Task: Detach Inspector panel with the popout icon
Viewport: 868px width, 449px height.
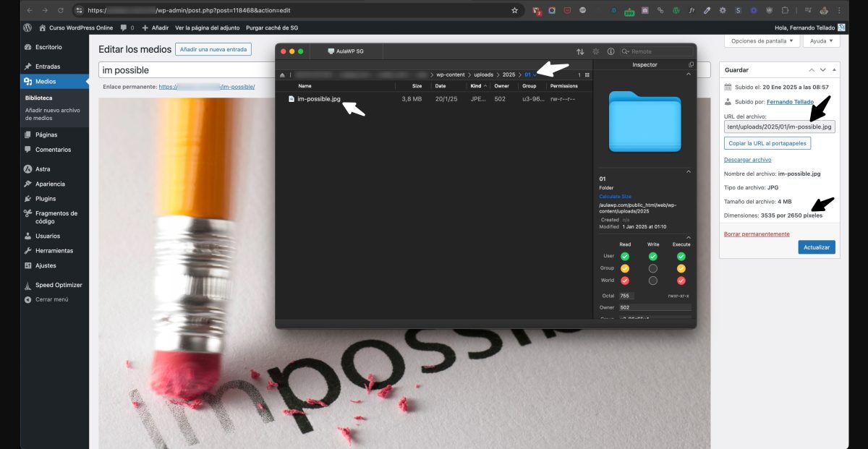Action: (x=691, y=64)
